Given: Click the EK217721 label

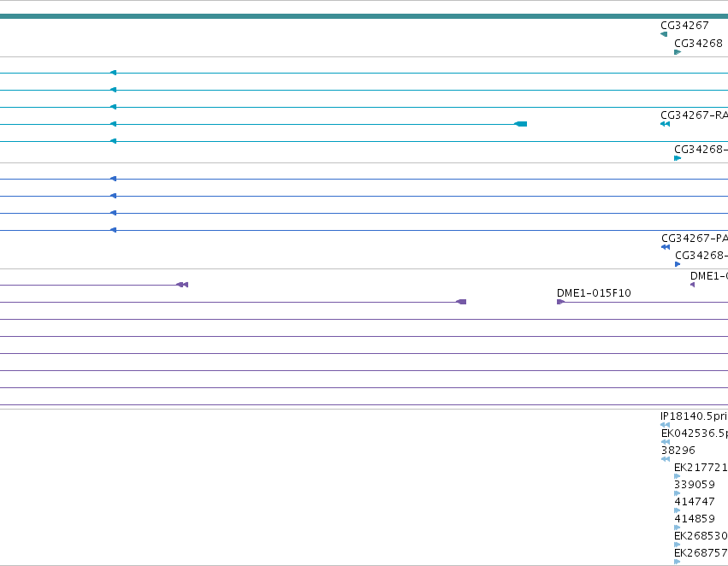Looking at the screenshot, I should pyautogui.click(x=701, y=467).
